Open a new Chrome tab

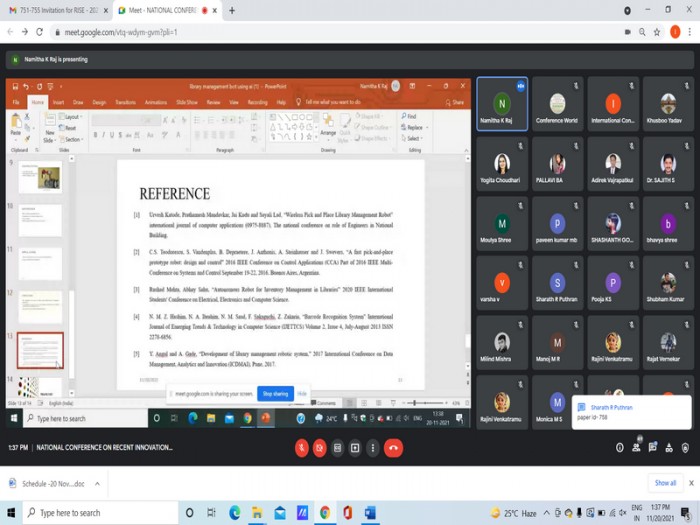232,11
